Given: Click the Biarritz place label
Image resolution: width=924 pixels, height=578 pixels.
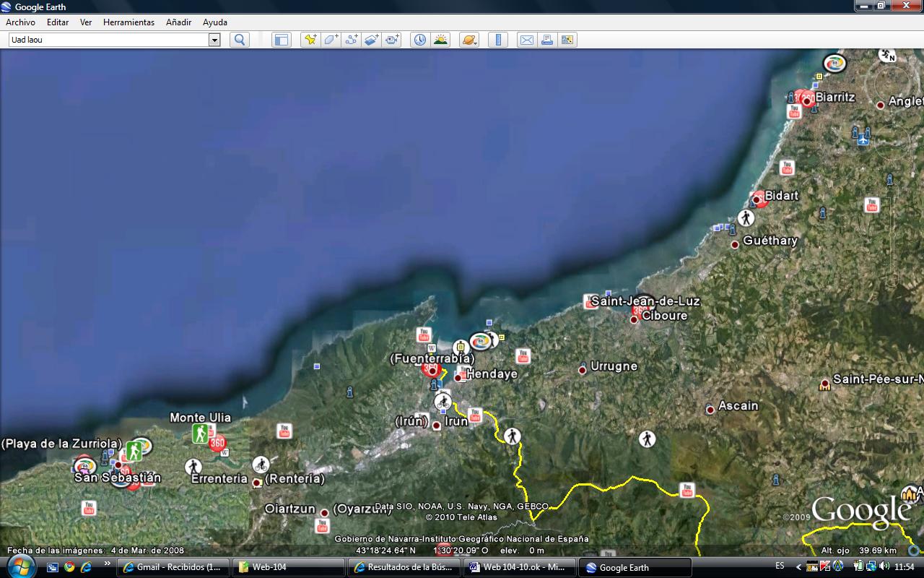Looking at the screenshot, I should [835, 97].
